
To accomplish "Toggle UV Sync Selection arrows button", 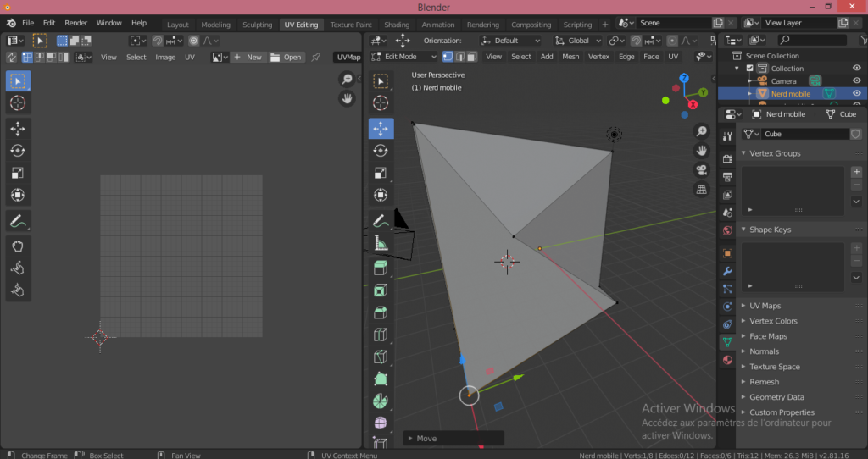I will tap(11, 57).
